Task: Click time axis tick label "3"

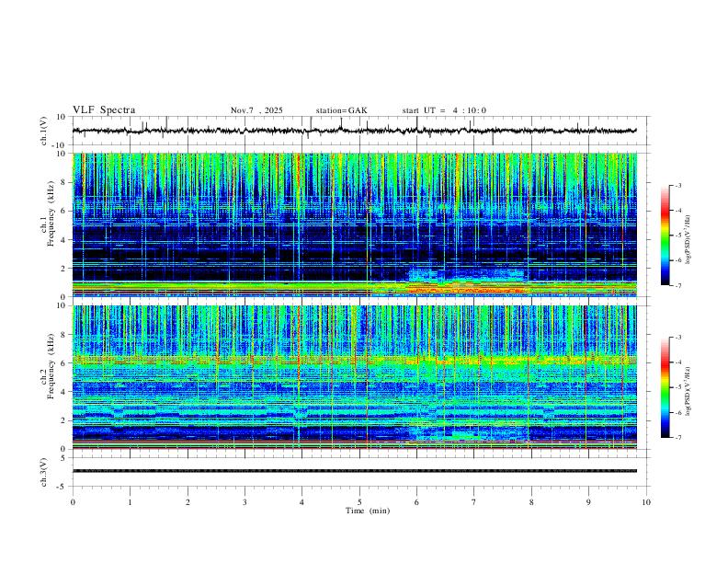Action: [x=245, y=502]
